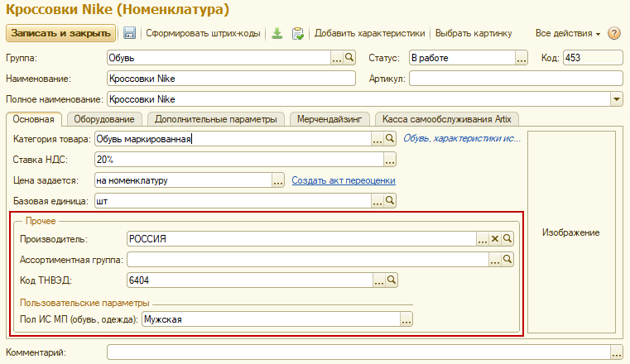Click the green download arrow icon
630x364 pixels.
click(x=277, y=33)
